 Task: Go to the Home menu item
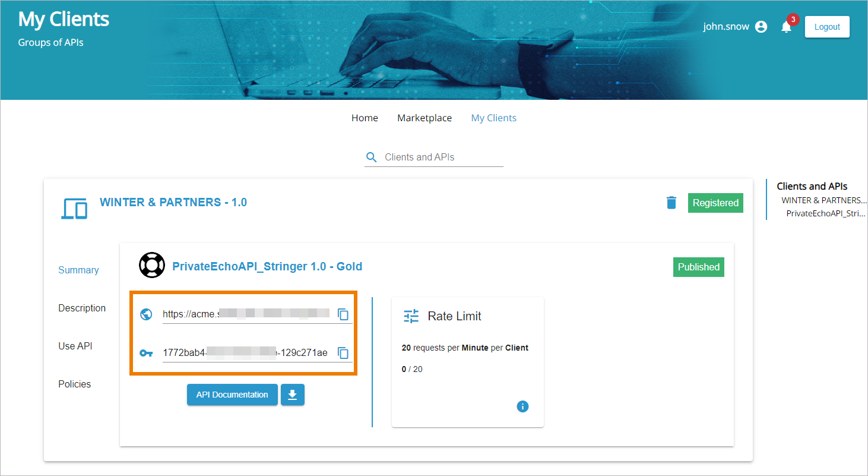[x=365, y=118]
